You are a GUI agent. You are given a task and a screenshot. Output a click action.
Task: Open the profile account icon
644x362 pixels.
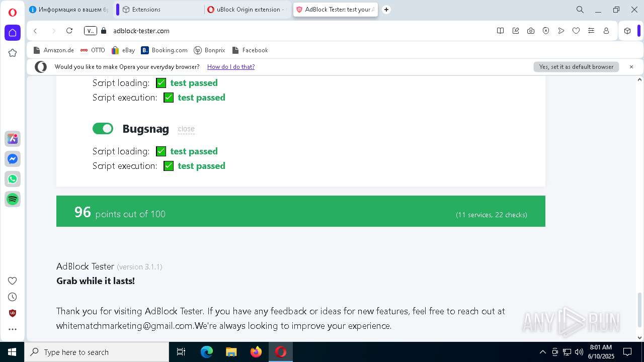(606, 31)
